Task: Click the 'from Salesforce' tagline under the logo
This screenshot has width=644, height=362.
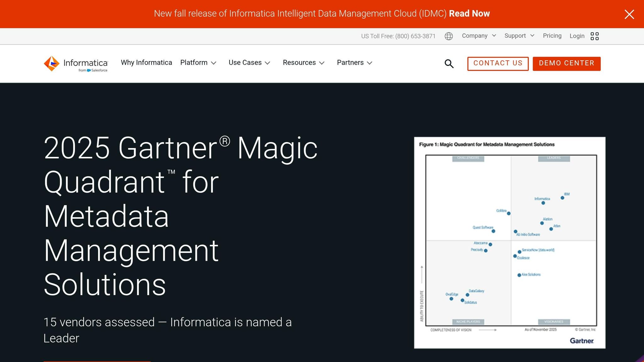Action: click(93, 70)
